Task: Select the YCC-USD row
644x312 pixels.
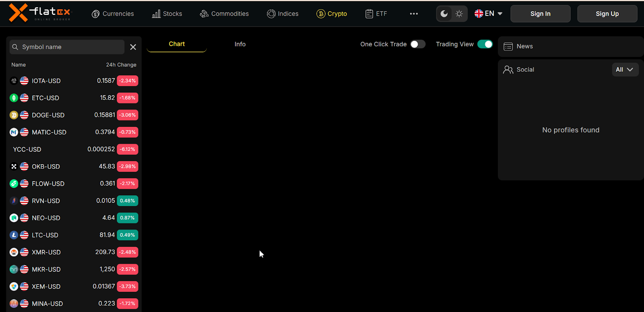Action: click(74, 149)
